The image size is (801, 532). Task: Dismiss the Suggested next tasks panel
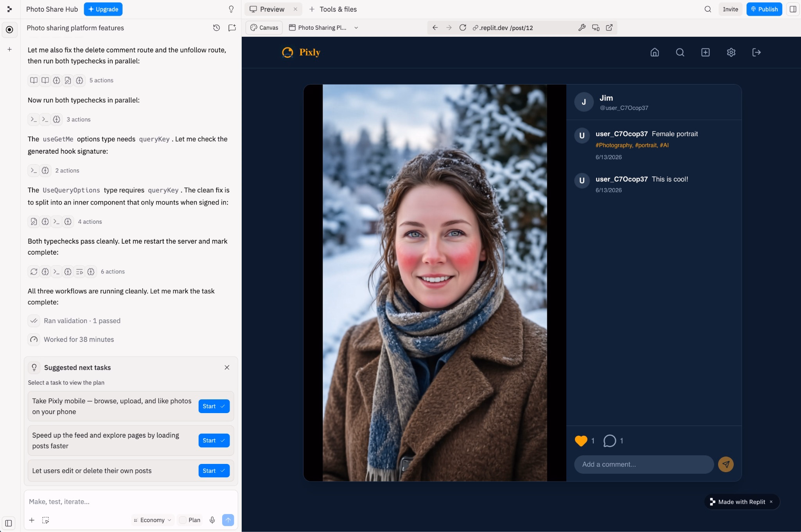[x=227, y=367]
